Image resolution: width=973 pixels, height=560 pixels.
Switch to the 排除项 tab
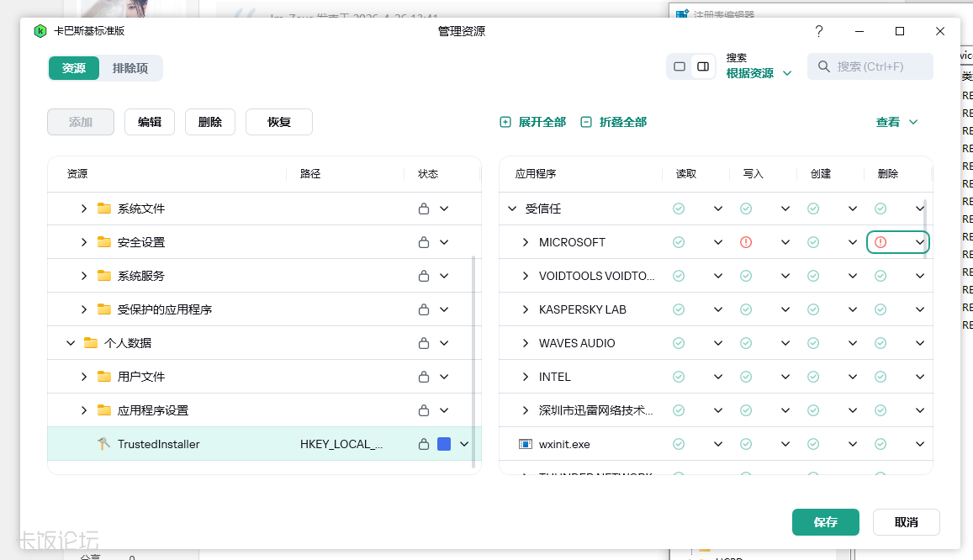tap(130, 68)
